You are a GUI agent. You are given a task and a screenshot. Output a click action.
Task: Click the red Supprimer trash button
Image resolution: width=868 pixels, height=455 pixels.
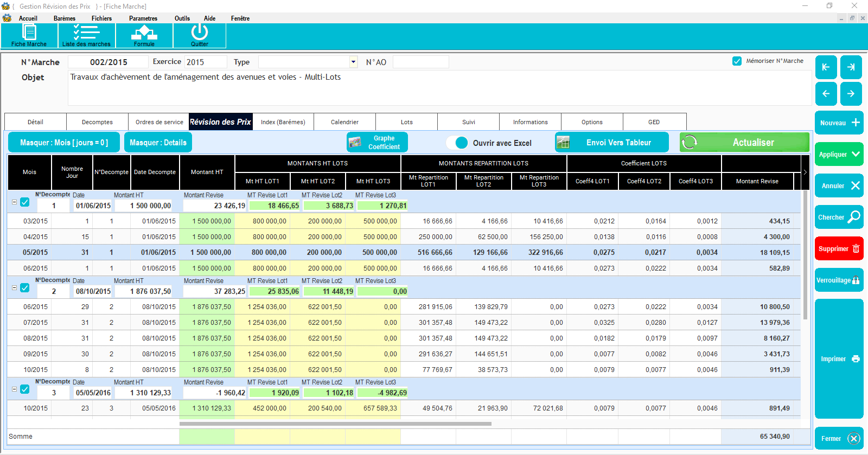point(839,249)
